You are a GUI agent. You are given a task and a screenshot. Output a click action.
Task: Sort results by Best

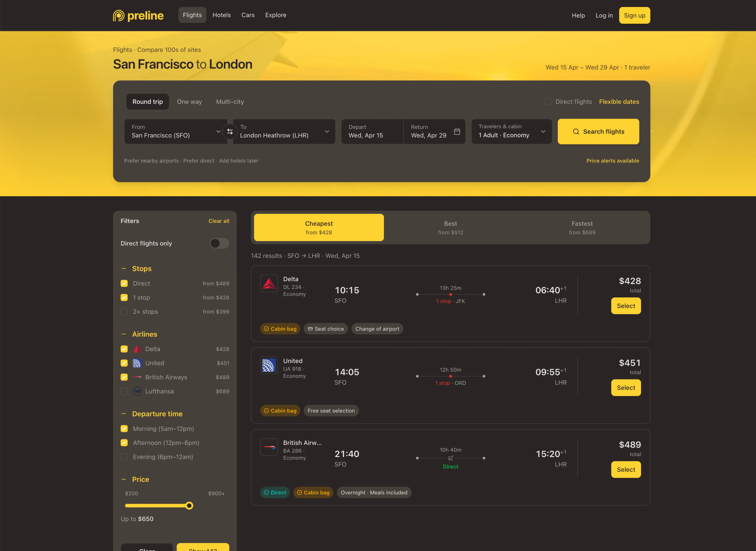pyautogui.click(x=450, y=227)
